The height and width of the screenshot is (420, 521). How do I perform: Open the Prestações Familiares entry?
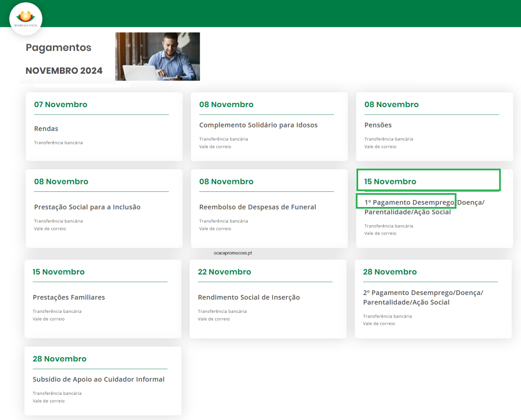tap(69, 298)
